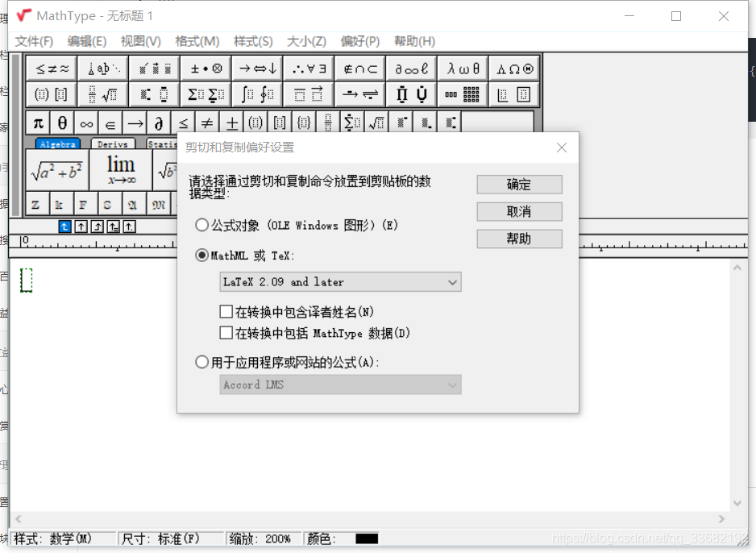Enable 在转换中包含译者姓名 checkbox
This screenshot has width=756, height=553.
[x=297, y=312]
